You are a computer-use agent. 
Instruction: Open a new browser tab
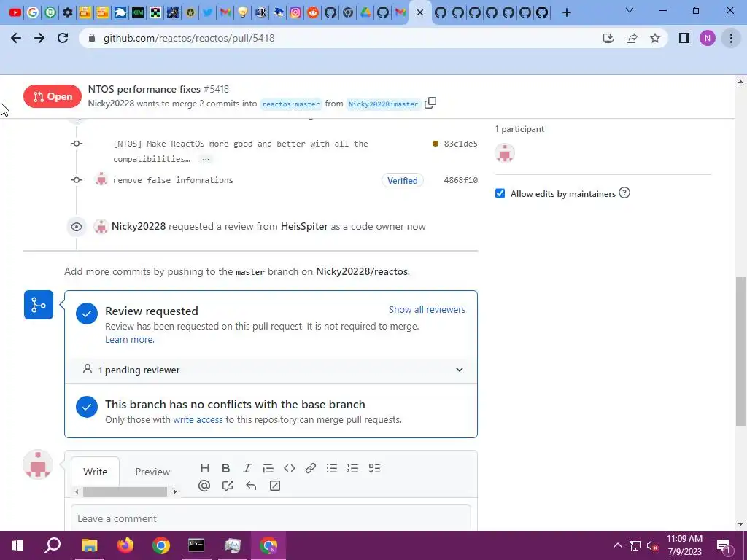point(566,12)
